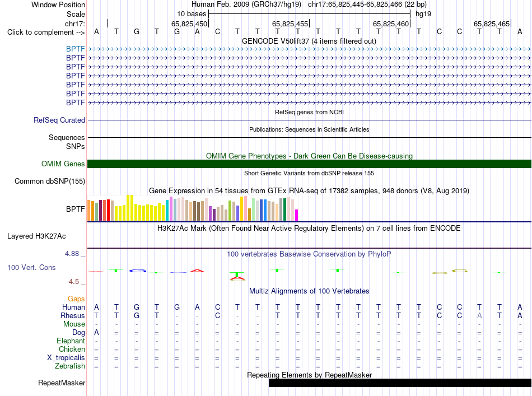Click the magenta bar in GTEx chart

tap(296, 215)
